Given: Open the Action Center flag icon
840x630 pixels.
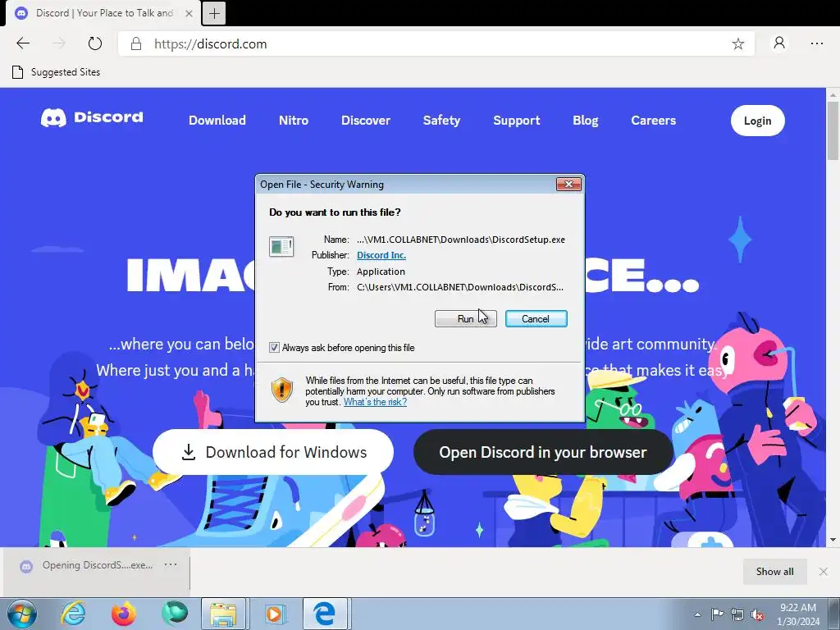Looking at the screenshot, I should pos(716,614).
